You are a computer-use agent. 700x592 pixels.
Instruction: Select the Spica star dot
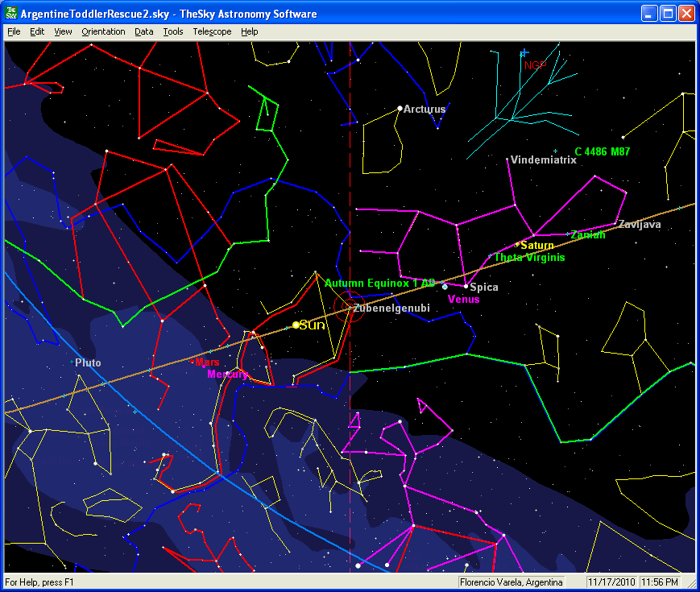(x=466, y=286)
